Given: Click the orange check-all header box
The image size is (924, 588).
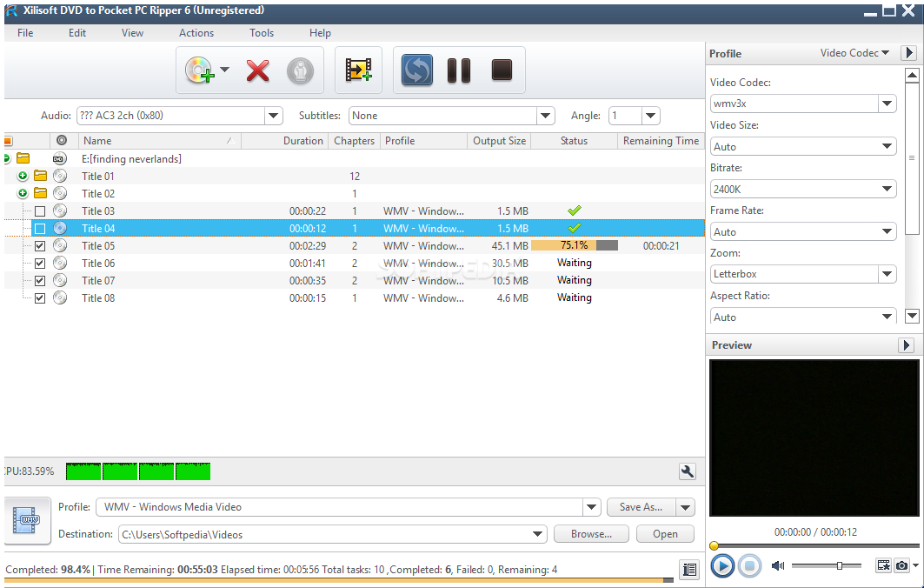Looking at the screenshot, I should 8,140.
